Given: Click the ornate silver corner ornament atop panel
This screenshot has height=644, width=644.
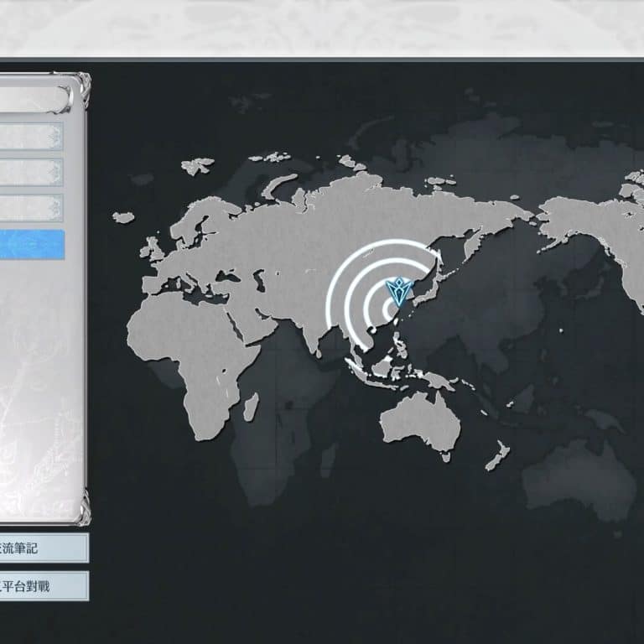Looking at the screenshot, I should [x=81, y=85].
